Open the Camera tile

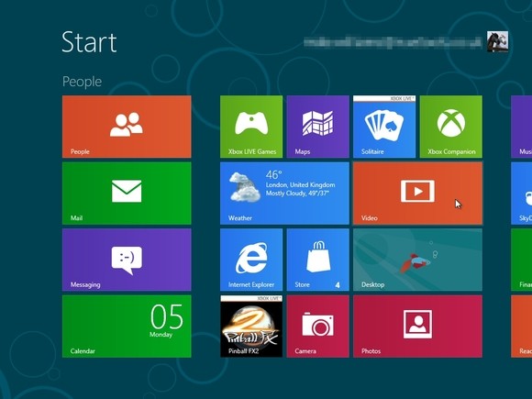click(x=318, y=326)
